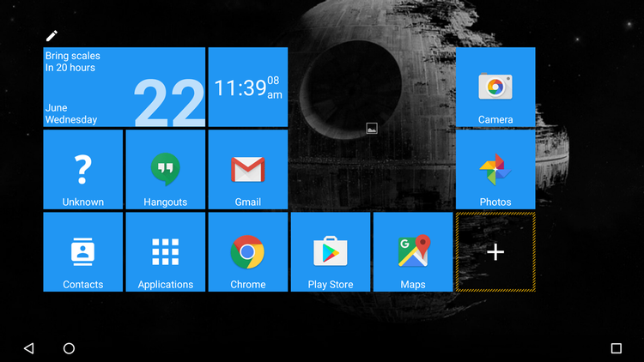The image size is (644, 362).
Task: Tap the Unknown question mark tile
Action: [83, 170]
